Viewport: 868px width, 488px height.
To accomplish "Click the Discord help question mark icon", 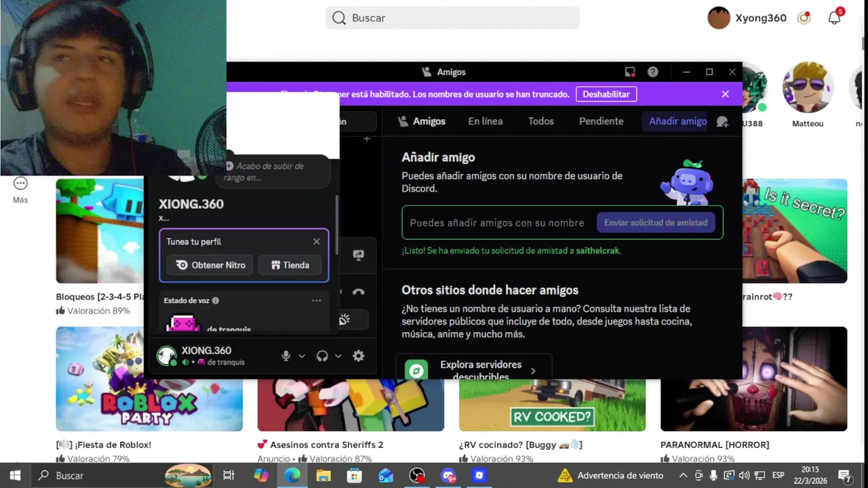I will pos(652,72).
